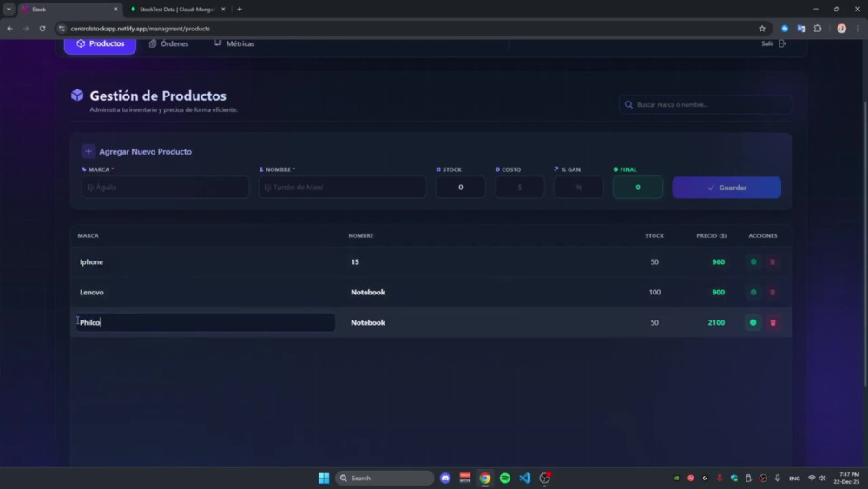This screenshot has height=489, width=868.
Task: Click the page vertical scrollbar
Action: pyautogui.click(x=865, y=244)
